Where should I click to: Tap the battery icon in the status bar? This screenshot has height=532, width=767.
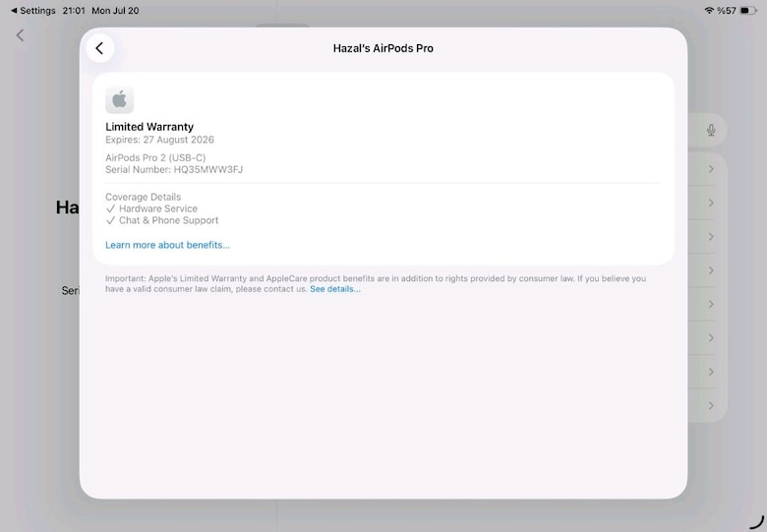[x=748, y=10]
